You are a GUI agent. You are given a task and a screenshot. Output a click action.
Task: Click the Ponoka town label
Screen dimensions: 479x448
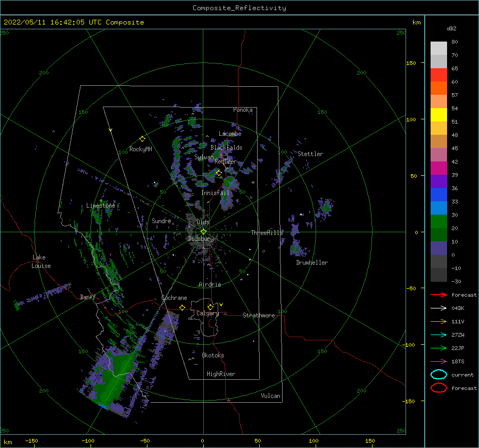tap(243, 110)
